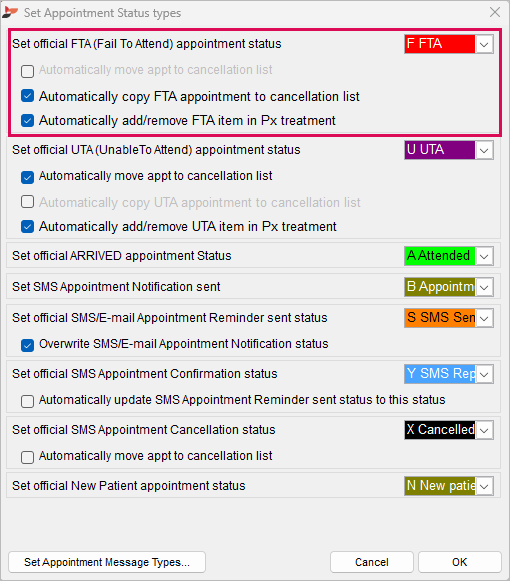Click the app logo icon in title bar
The width and height of the screenshot is (510, 581).
(10, 12)
